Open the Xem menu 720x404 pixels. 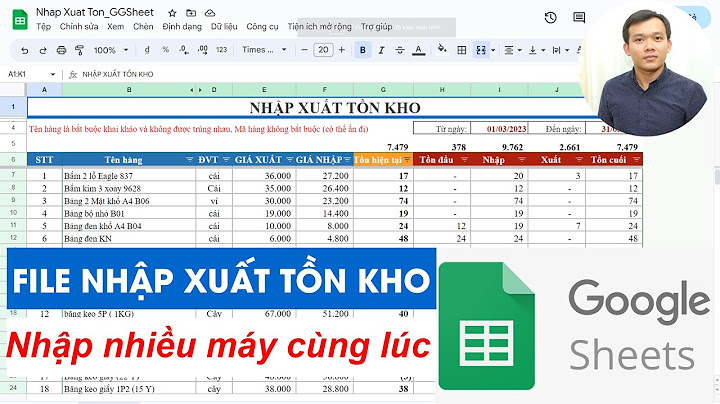pyautogui.click(x=116, y=27)
